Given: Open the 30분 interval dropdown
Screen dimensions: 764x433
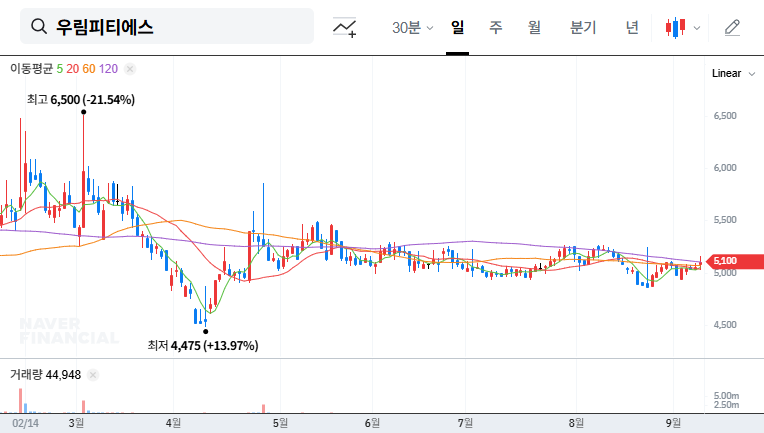Looking at the screenshot, I should 412,27.
